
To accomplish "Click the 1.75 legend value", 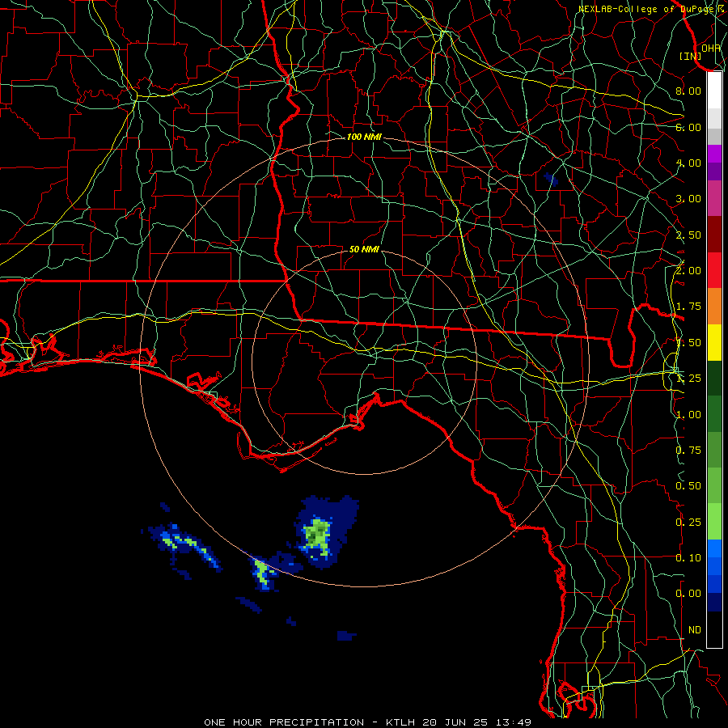I will click(688, 307).
